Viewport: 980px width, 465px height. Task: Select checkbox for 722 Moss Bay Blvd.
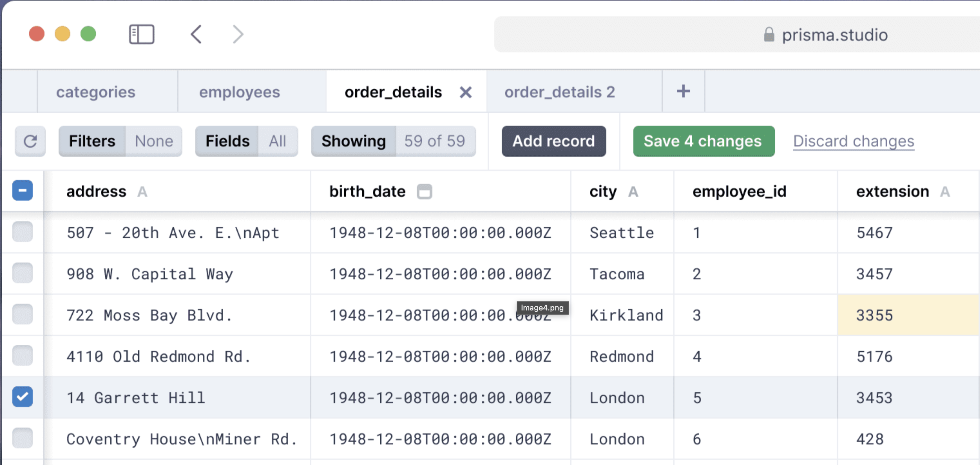[22, 315]
